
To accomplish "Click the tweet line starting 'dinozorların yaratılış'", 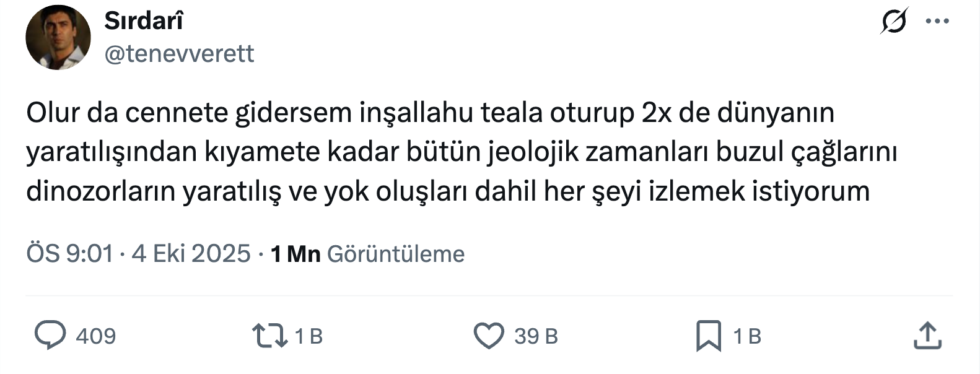I will click(447, 191).
